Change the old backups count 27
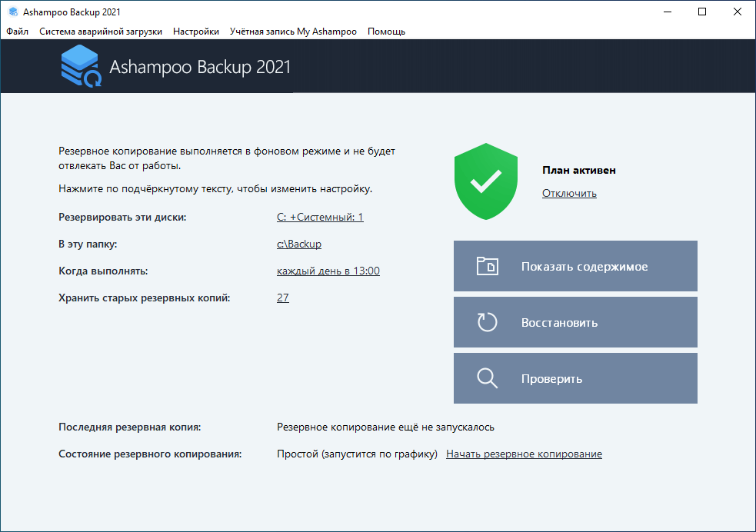 tap(283, 298)
